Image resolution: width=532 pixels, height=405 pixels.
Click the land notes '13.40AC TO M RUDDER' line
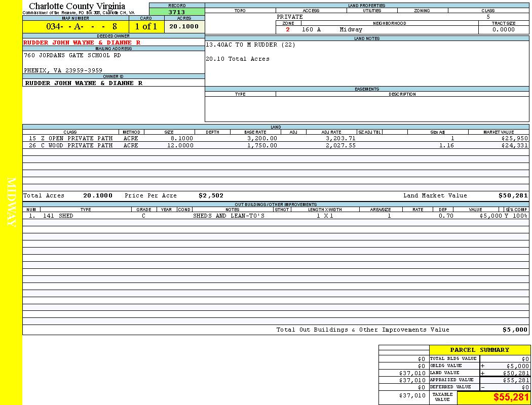[x=250, y=45]
